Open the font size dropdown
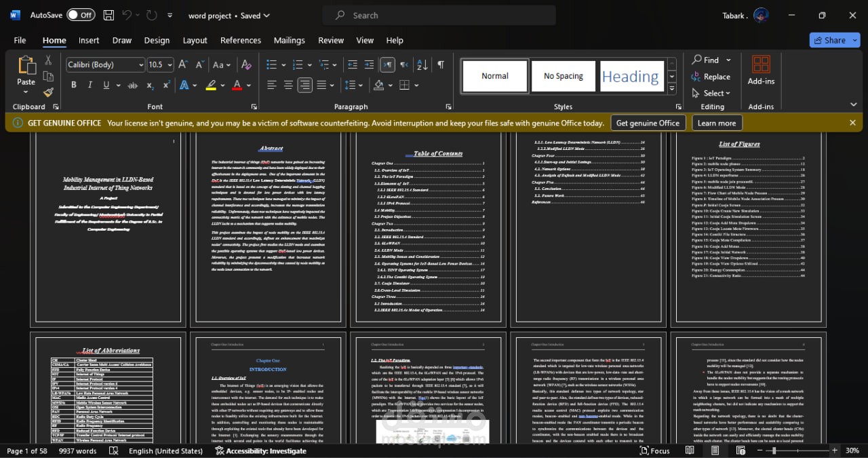This screenshot has width=868, height=458. [x=167, y=64]
